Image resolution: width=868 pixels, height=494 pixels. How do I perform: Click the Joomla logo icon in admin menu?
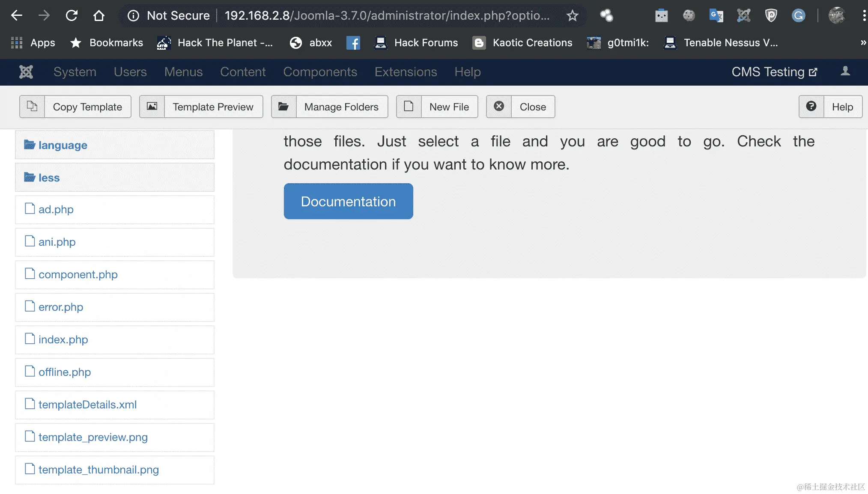(x=26, y=72)
